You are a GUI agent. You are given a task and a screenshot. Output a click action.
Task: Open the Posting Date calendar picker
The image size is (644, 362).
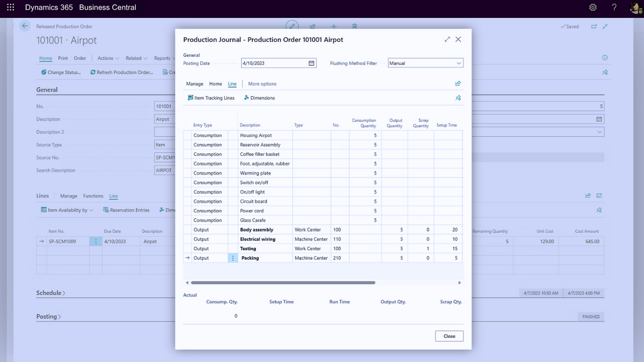click(312, 63)
